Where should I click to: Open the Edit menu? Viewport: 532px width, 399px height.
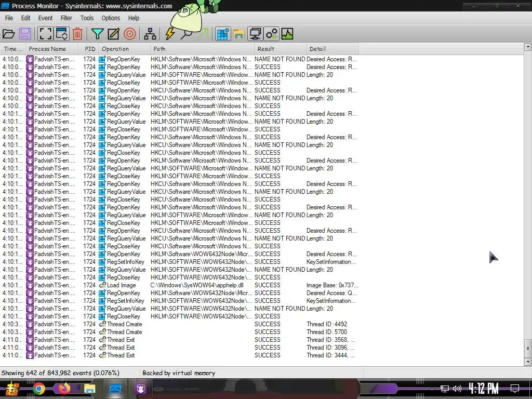(x=26, y=18)
